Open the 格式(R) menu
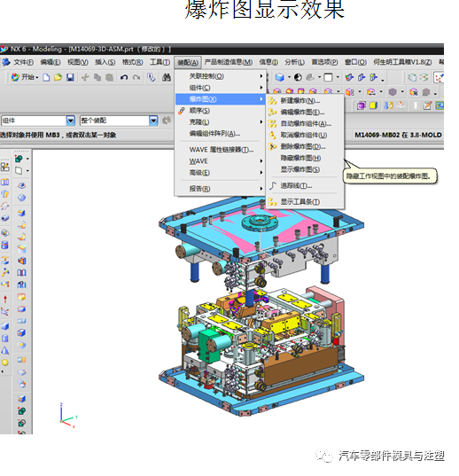The image size is (459, 476). tap(133, 62)
